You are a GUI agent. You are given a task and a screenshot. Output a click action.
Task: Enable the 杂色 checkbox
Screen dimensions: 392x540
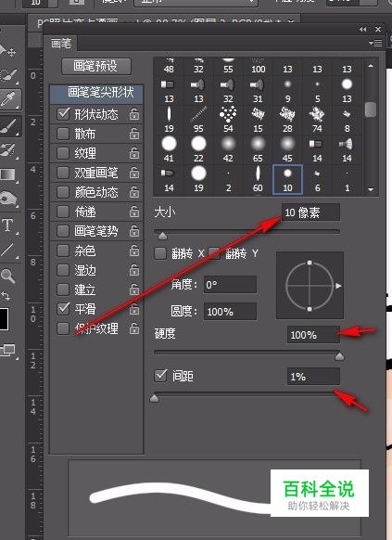coord(63,251)
